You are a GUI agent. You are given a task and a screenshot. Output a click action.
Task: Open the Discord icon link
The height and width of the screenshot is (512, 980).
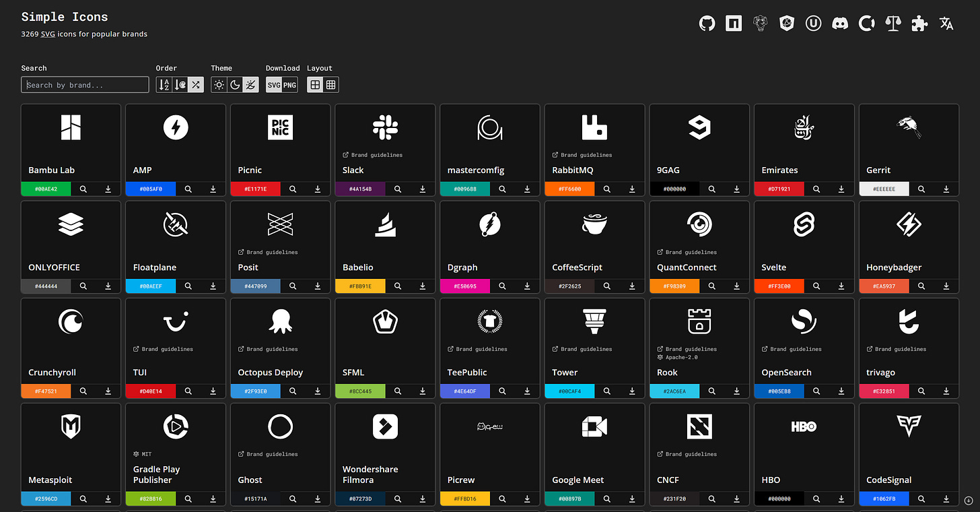[x=840, y=24]
